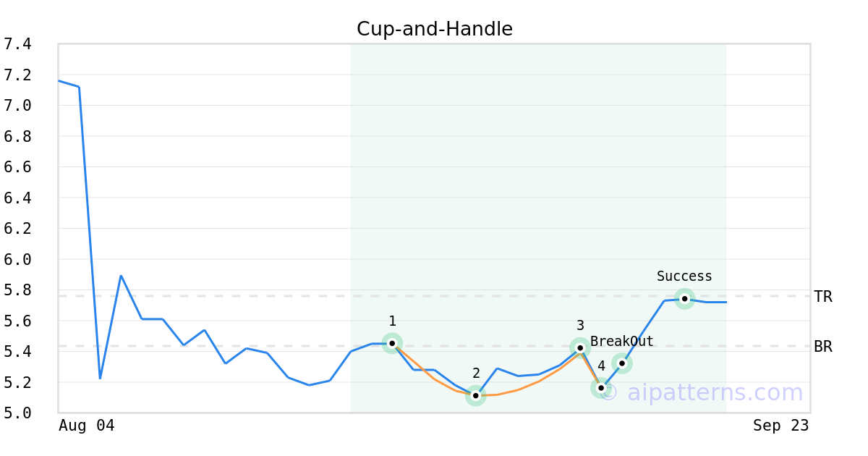
Task: Click the 5.6 y-axis tick label
Action: pos(17,321)
